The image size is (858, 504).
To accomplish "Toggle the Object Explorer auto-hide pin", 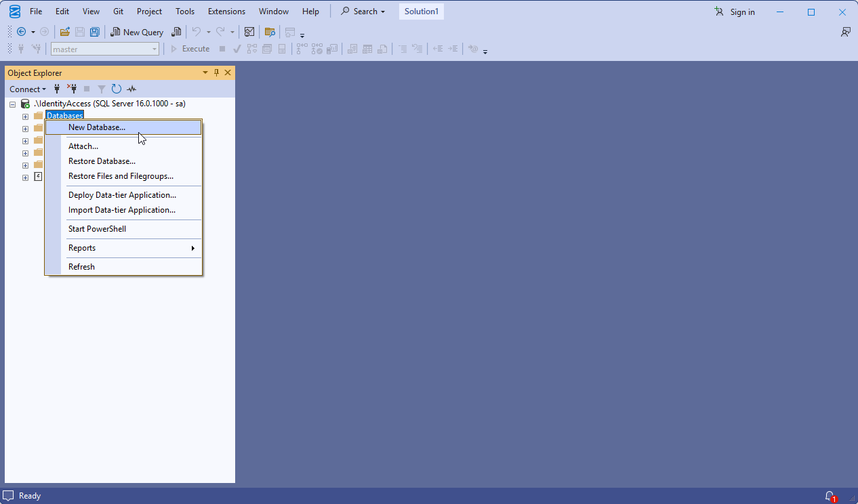I will (217, 72).
